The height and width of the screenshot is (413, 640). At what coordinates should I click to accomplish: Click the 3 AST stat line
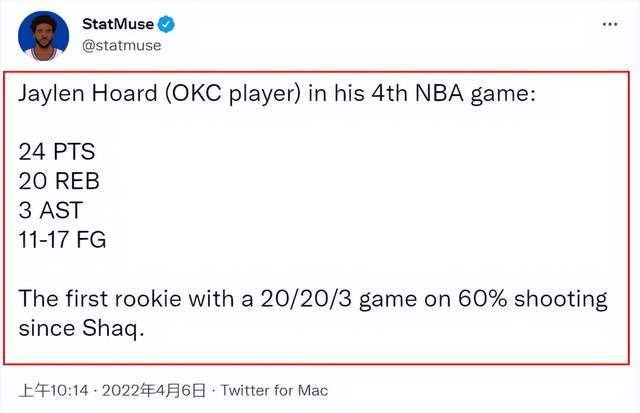tap(51, 210)
